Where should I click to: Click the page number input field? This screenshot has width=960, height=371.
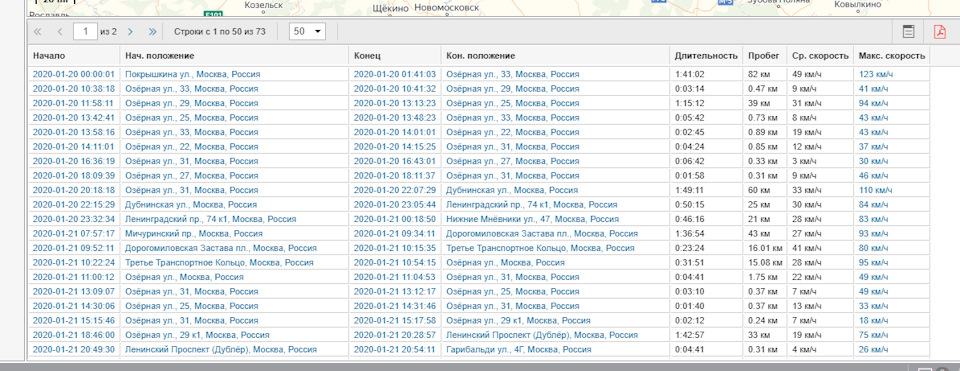click(x=85, y=31)
